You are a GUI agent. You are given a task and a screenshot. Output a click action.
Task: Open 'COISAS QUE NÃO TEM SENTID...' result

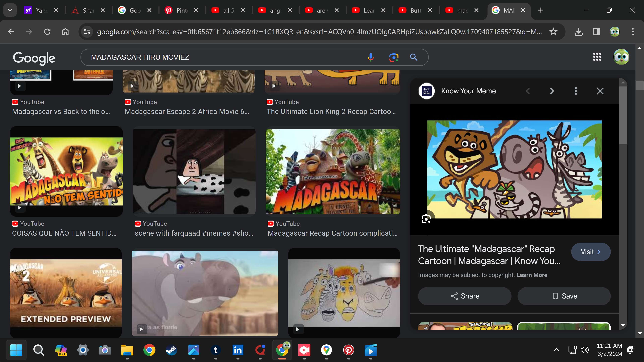pos(64,233)
